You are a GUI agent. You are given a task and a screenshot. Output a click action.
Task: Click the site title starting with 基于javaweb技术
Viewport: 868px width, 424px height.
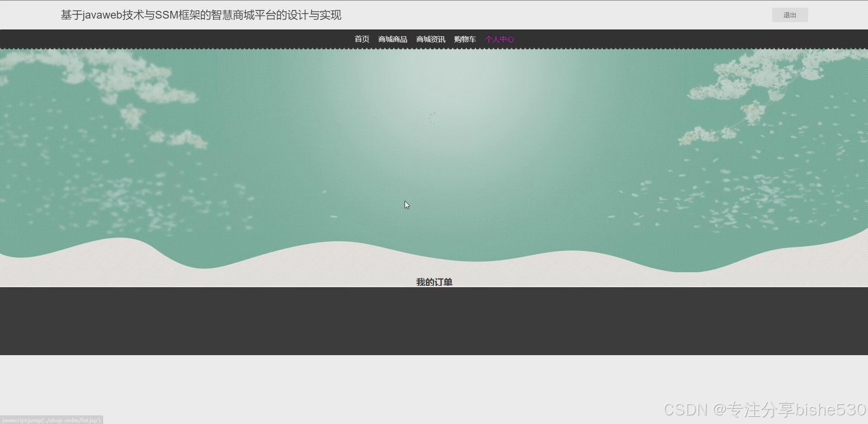[x=201, y=15]
